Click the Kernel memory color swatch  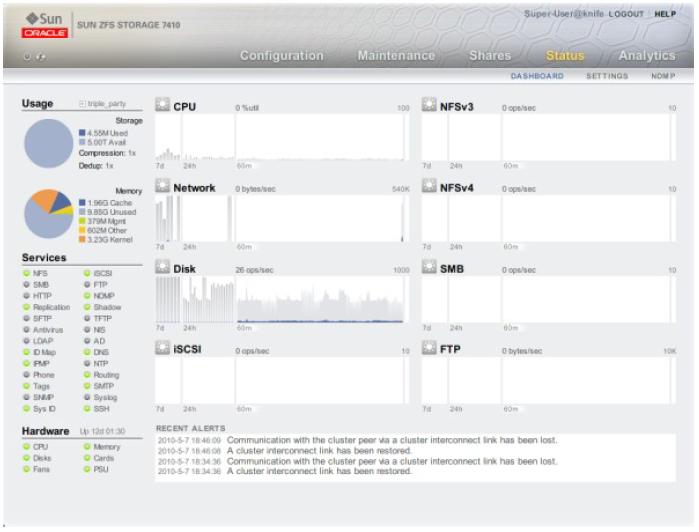(x=82, y=239)
